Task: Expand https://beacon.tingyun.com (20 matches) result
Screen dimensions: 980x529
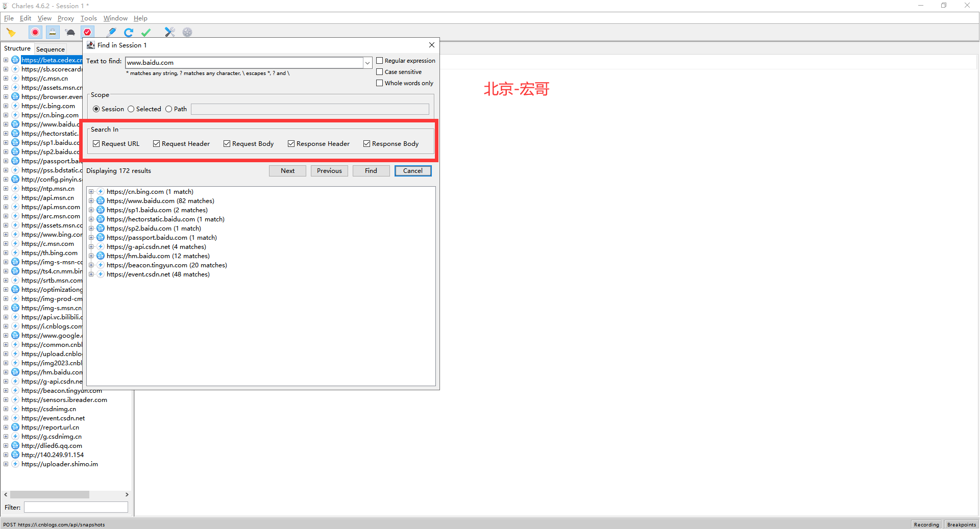Action: click(x=91, y=265)
